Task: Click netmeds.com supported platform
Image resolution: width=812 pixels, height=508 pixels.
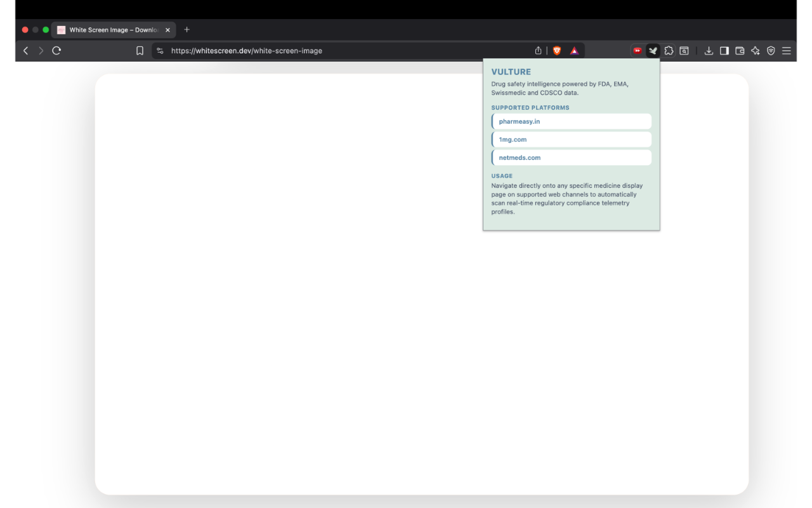Action: pos(572,157)
